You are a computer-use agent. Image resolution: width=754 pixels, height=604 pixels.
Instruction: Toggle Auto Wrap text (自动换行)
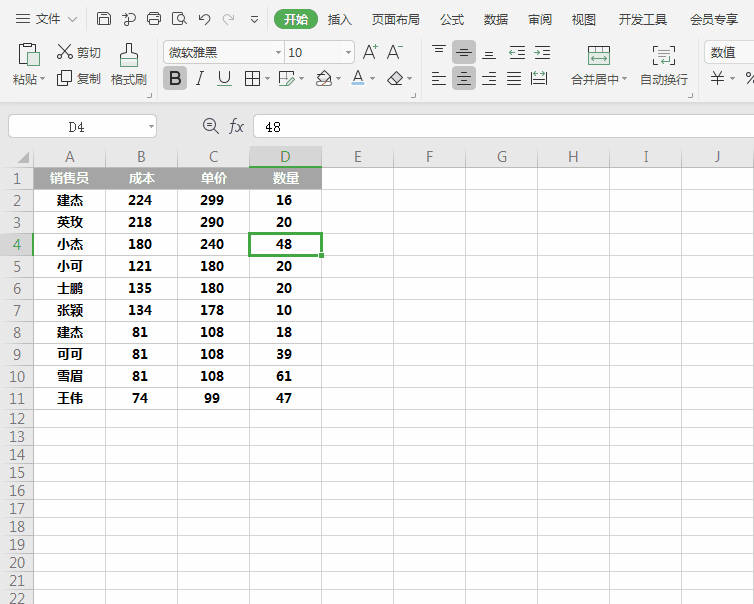(x=664, y=66)
